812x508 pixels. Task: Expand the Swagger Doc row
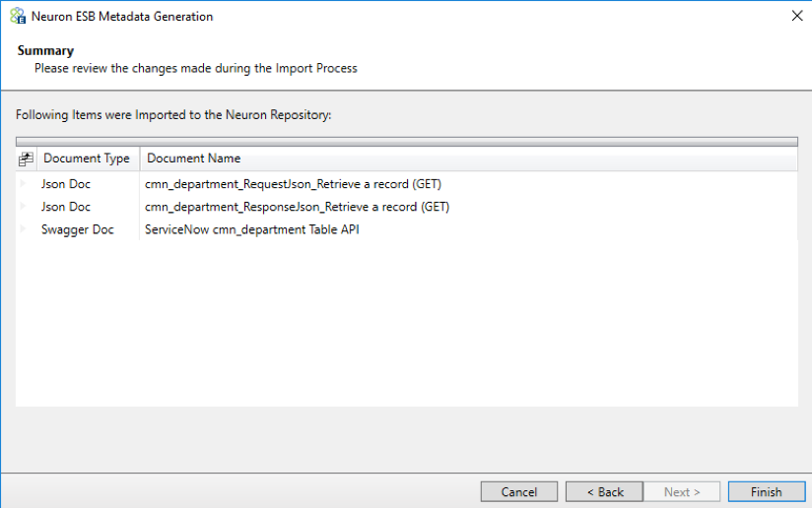point(24,229)
